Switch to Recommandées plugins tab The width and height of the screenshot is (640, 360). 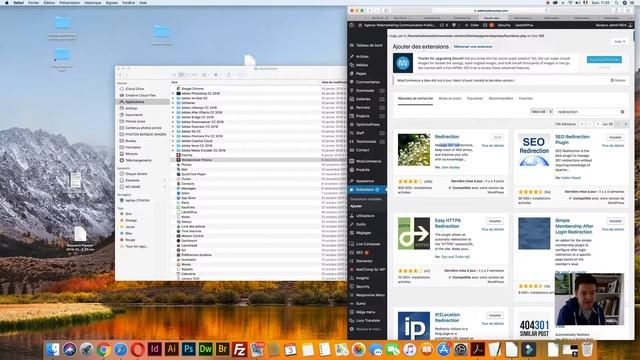pyautogui.click(x=501, y=98)
